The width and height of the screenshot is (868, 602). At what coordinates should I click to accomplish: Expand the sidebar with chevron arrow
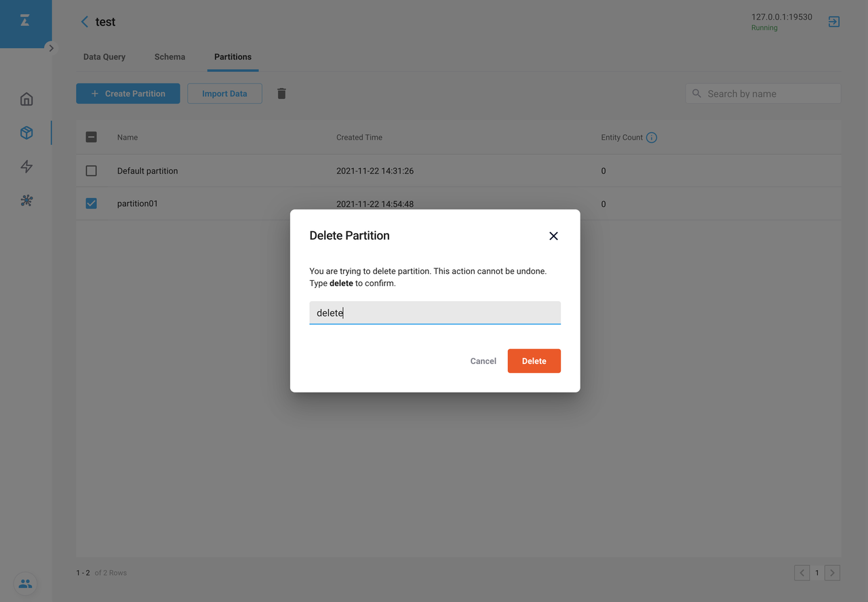pyautogui.click(x=51, y=48)
